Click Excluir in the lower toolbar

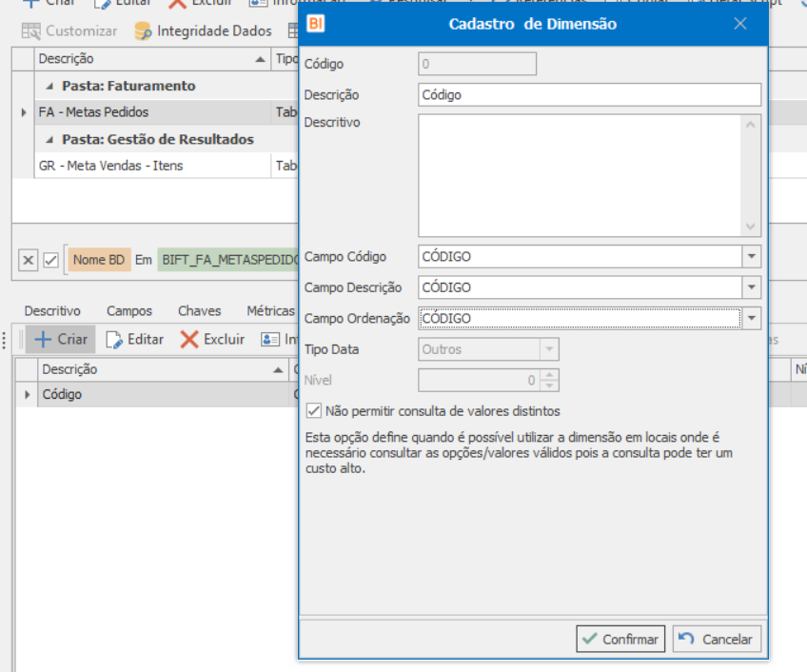[212, 340]
